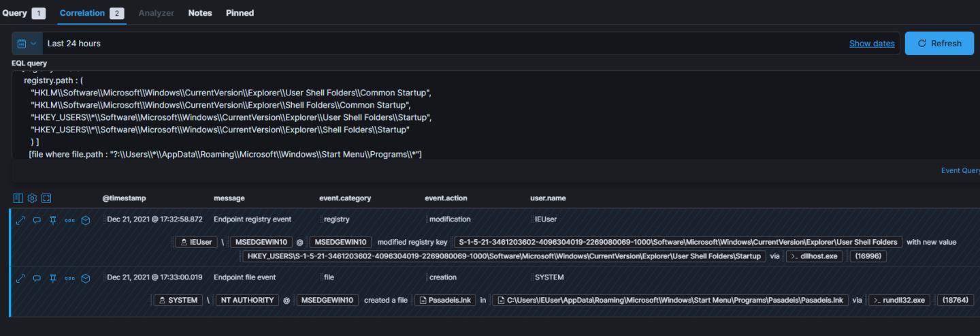Viewport: 980px width, 336px height.
Task: Open the date quick-select calendar dropdown
Action: point(27,44)
